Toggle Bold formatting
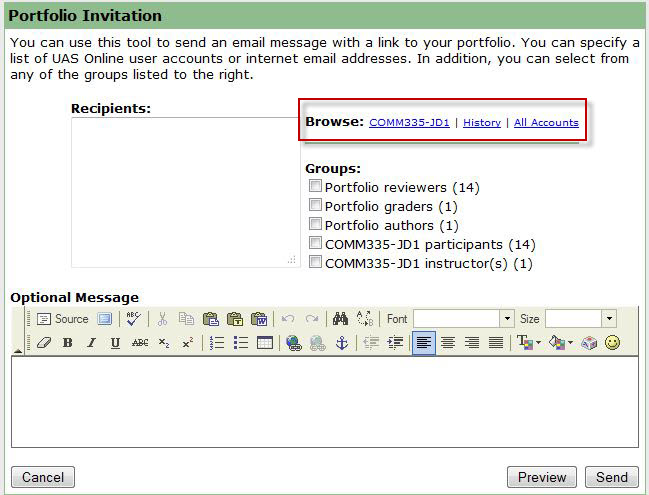The height and width of the screenshot is (495, 649). [67, 343]
